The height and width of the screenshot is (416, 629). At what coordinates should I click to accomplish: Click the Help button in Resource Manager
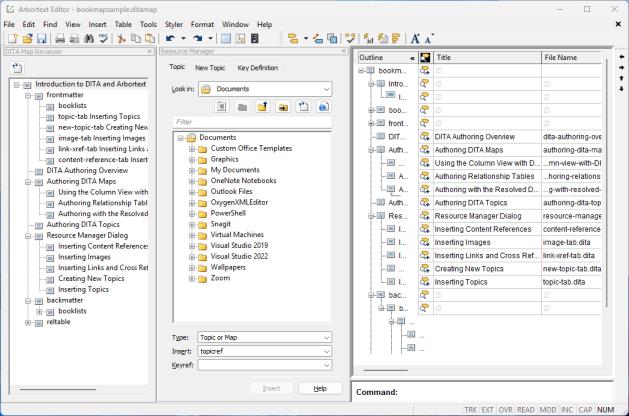(x=320, y=388)
